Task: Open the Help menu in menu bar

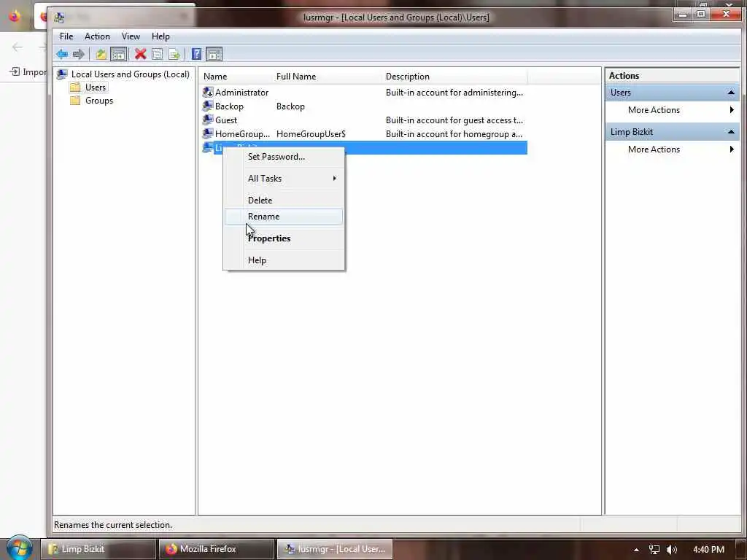Action: 160,36
